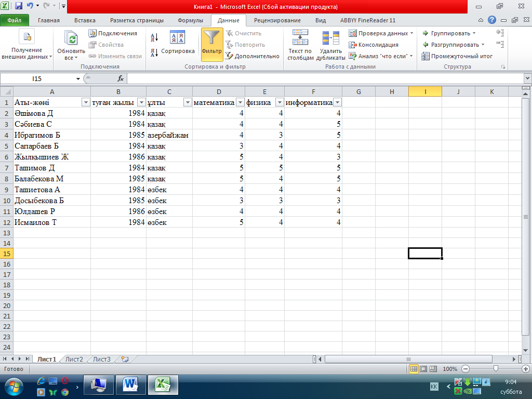Open Excel Help question mark icon
Image resolution: width=532 pixels, height=399 pixels.
tap(492, 20)
